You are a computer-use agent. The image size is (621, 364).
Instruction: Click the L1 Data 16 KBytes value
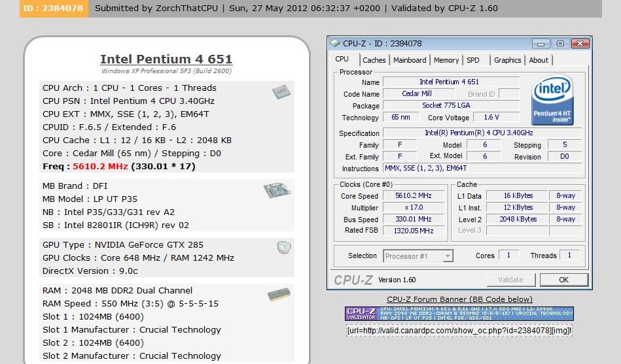[x=518, y=196]
